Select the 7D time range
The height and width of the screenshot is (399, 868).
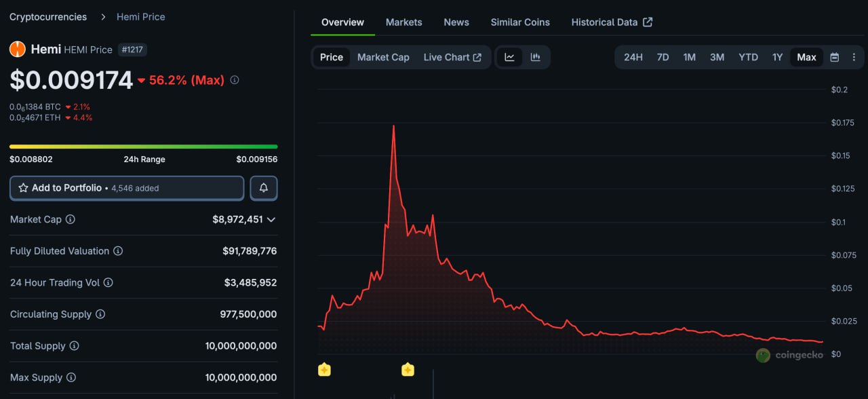(663, 57)
